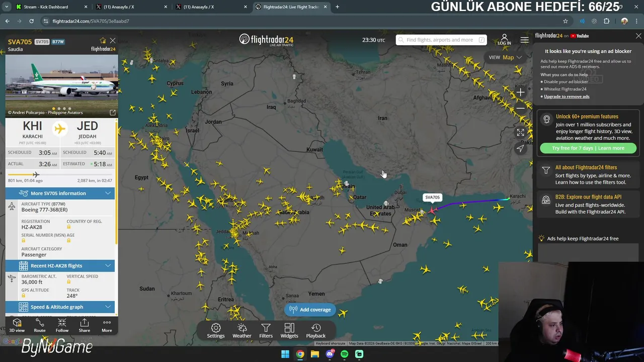Image resolution: width=644 pixels, height=362 pixels.
Task: Click the LOG IN user icon
Action: (x=504, y=40)
